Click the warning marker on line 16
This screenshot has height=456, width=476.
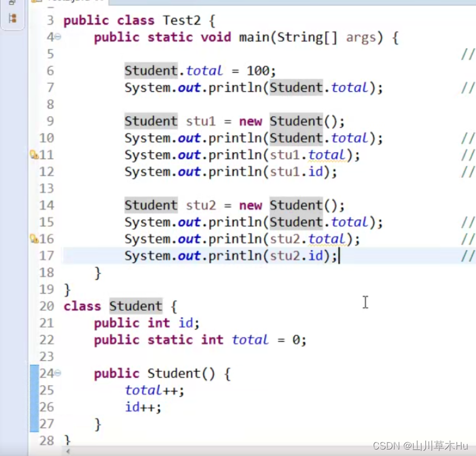click(34, 239)
